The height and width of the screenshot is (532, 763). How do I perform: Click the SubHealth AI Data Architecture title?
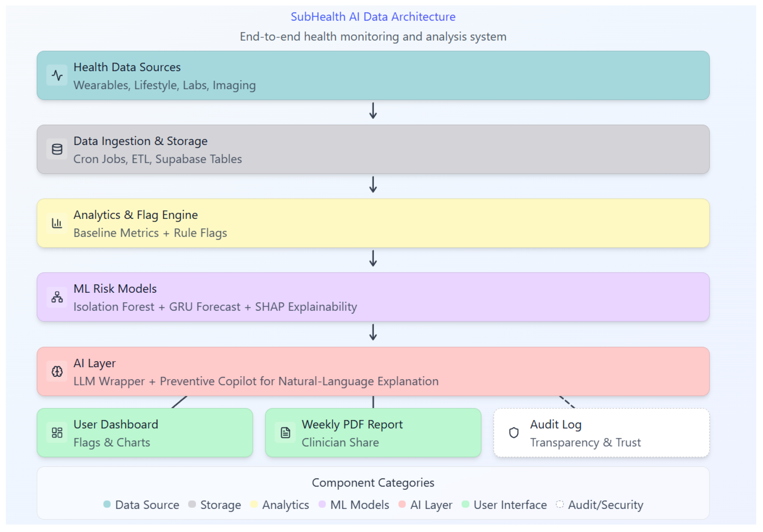pos(373,17)
